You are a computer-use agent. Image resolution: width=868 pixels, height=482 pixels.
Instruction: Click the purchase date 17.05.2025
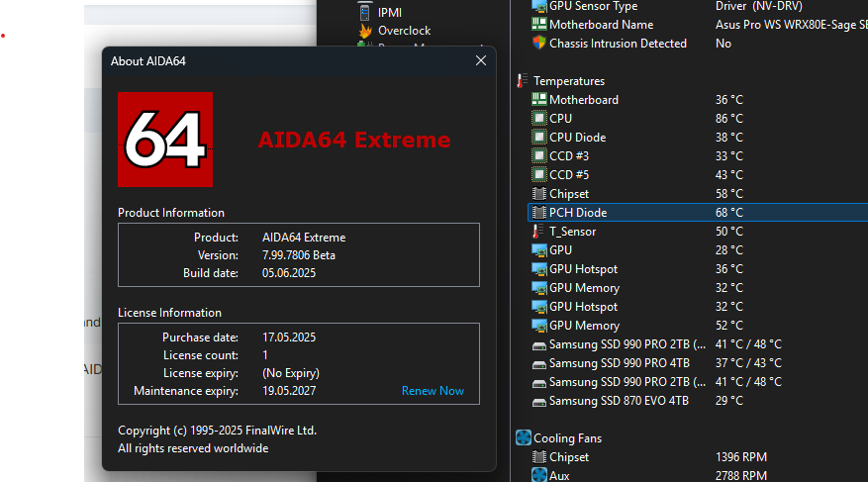[x=288, y=337]
